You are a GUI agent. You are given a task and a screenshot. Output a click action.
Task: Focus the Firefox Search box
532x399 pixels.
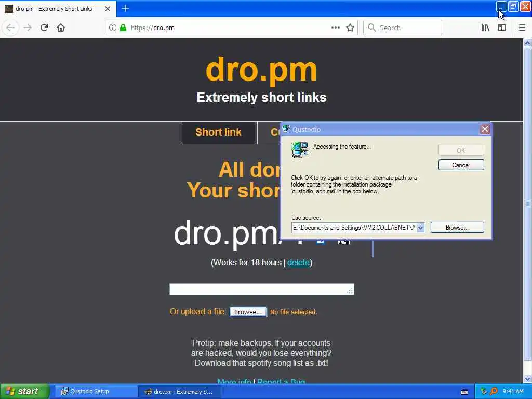[x=403, y=28]
